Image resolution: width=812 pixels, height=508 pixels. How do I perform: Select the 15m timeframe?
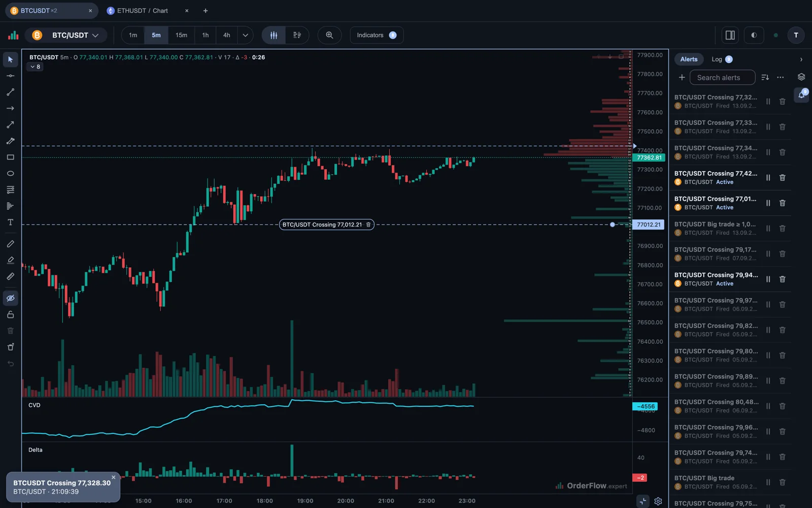(x=181, y=35)
